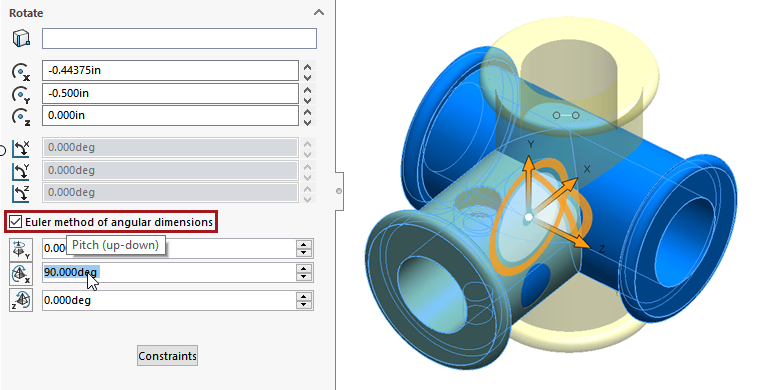The image size is (764, 390).
Task: Click the Y axis arrow of triad
Action: pyautogui.click(x=528, y=183)
